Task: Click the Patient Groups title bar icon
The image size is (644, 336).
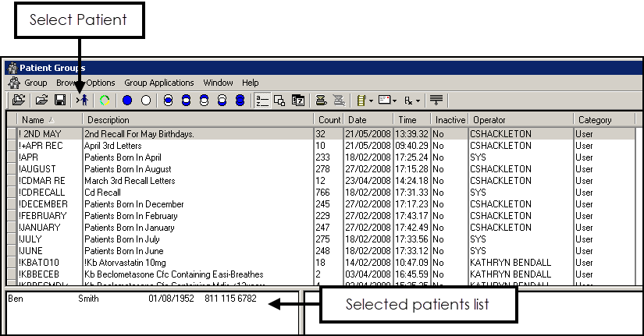Action: pos(12,68)
